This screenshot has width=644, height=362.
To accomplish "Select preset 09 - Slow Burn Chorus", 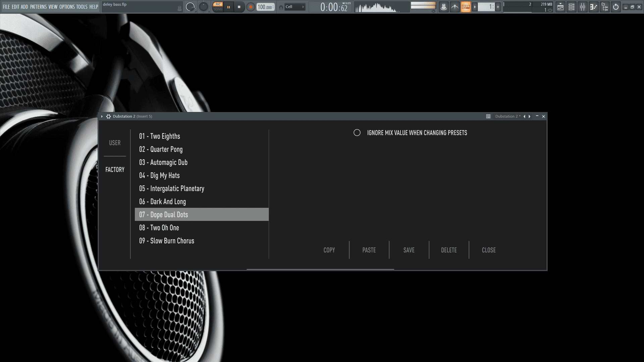I will click(202, 241).
